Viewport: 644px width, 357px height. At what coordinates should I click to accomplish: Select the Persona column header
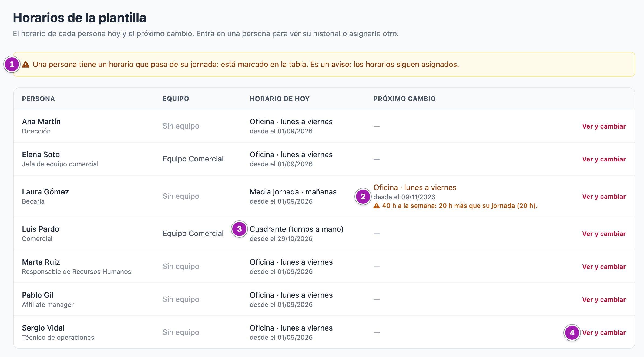pos(38,99)
